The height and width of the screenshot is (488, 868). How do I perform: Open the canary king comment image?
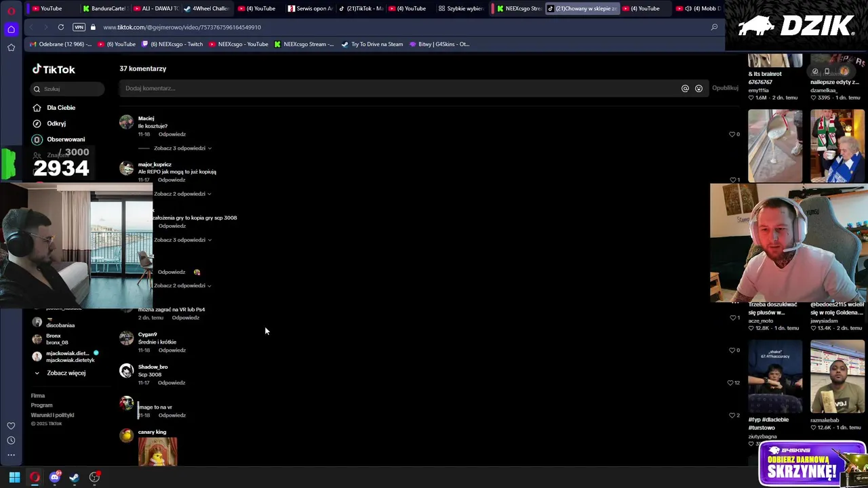tap(157, 451)
